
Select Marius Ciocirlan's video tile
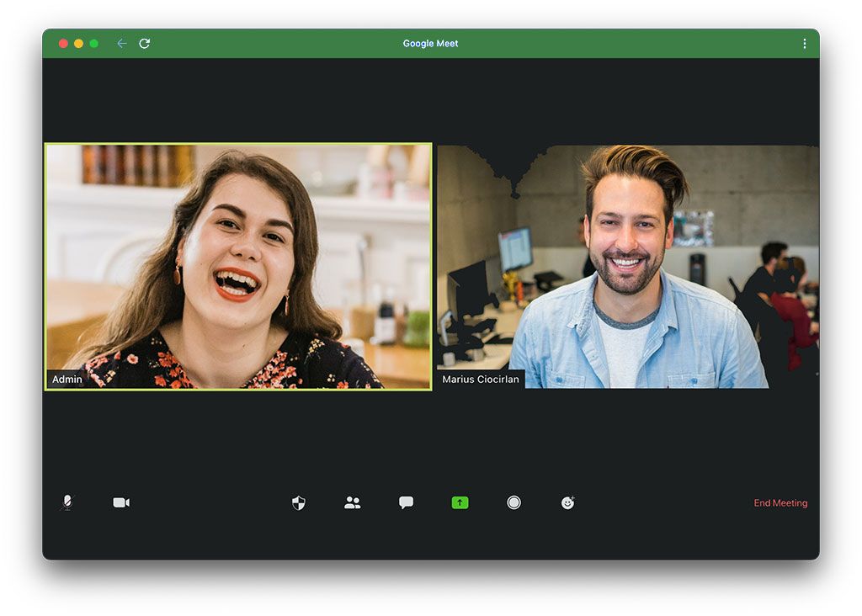tap(627, 266)
